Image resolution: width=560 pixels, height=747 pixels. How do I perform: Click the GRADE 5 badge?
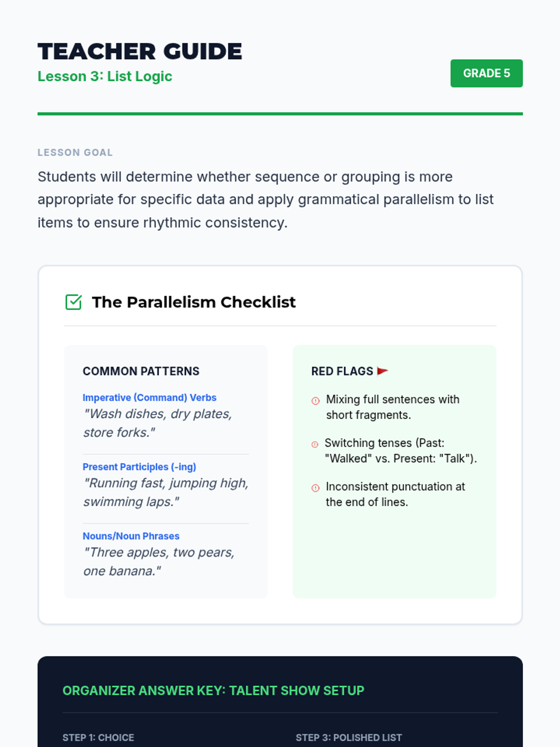coord(486,73)
